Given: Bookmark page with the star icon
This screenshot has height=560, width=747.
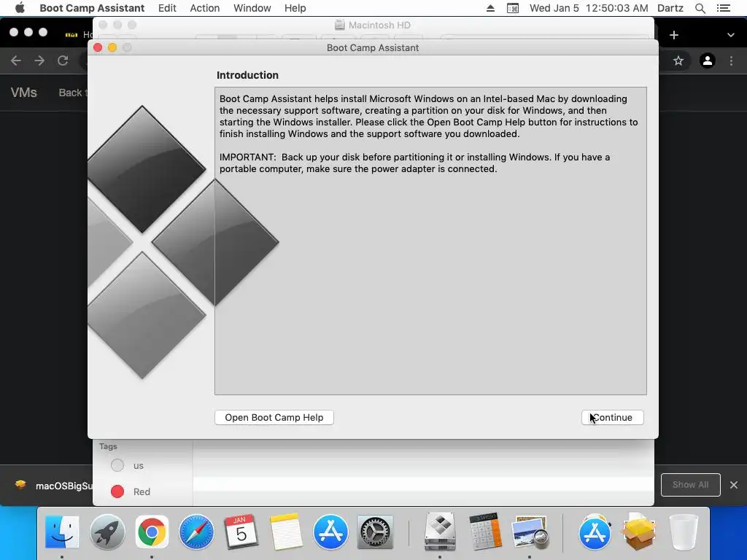Looking at the screenshot, I should point(678,61).
